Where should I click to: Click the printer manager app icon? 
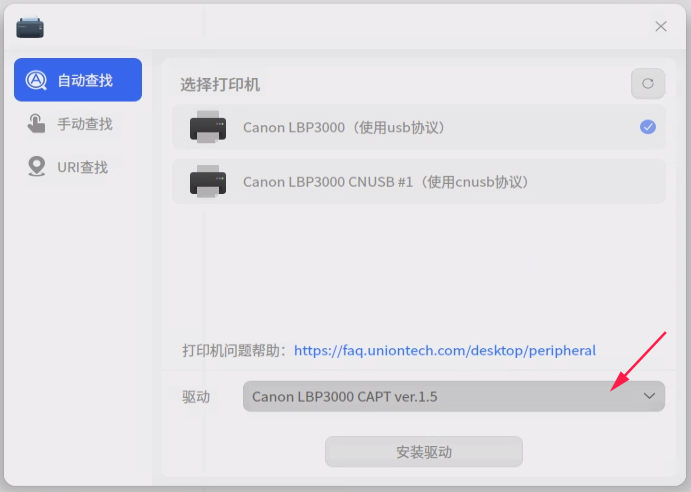[x=30, y=27]
